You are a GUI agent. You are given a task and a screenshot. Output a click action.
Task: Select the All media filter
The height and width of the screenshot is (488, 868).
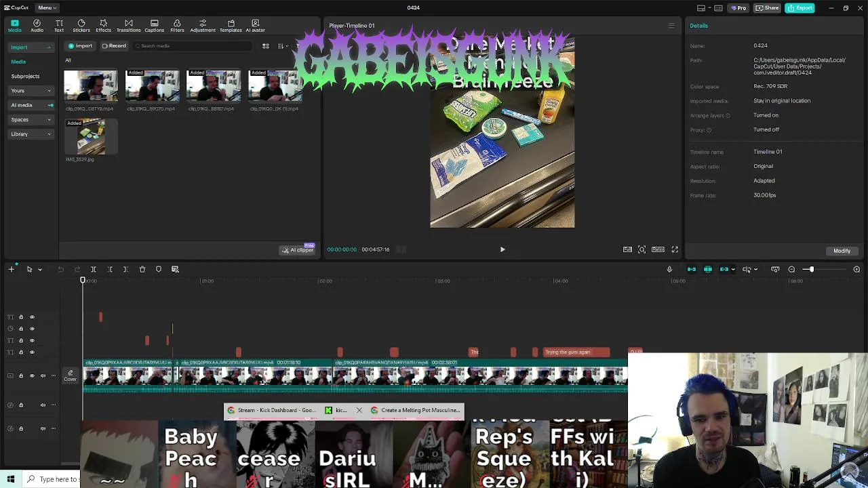pos(68,60)
